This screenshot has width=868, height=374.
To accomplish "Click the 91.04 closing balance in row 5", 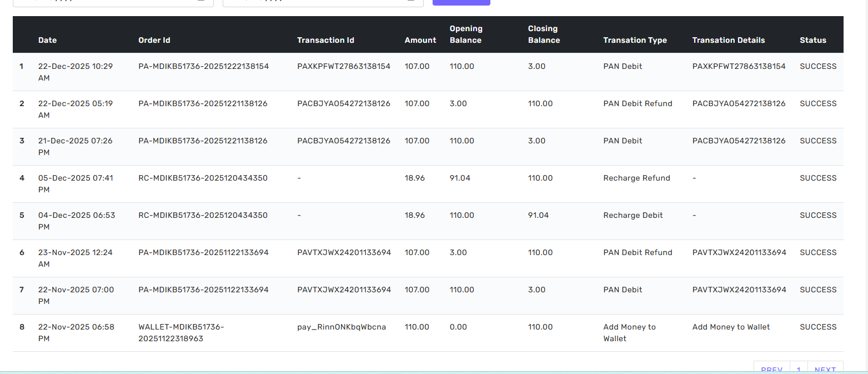I will (x=538, y=215).
